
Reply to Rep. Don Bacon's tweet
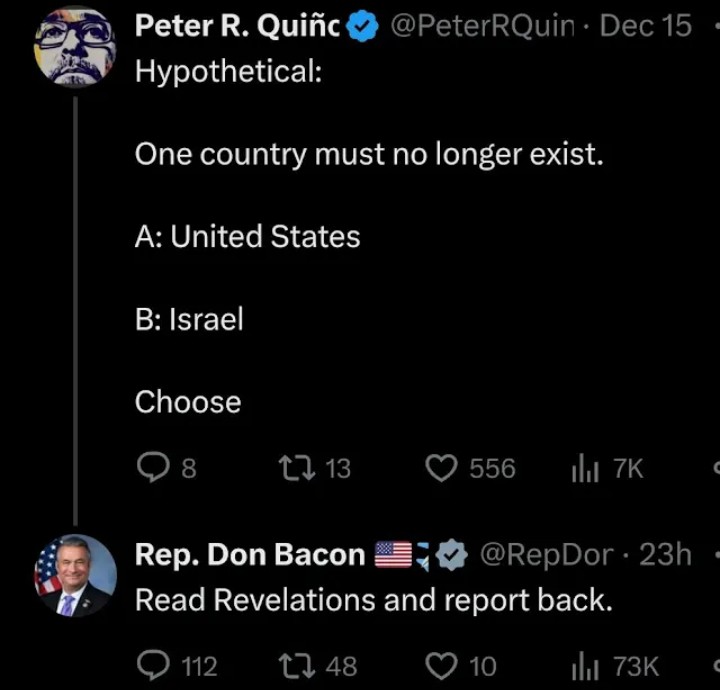click(x=151, y=665)
